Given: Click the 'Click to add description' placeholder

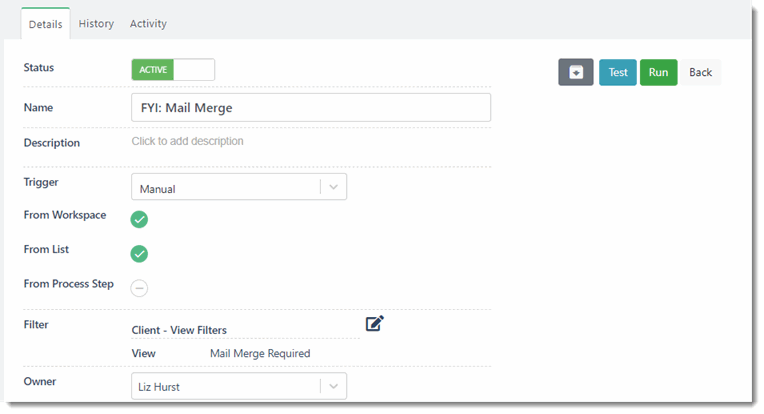Looking at the screenshot, I should pyautogui.click(x=188, y=141).
